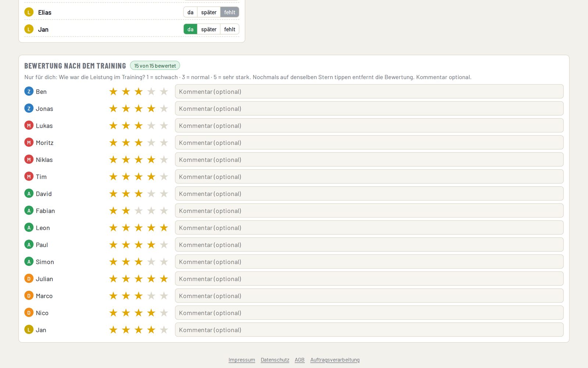Image resolution: width=588 pixels, height=368 pixels.
Task: Click Niklas's second star
Action: tap(126, 160)
